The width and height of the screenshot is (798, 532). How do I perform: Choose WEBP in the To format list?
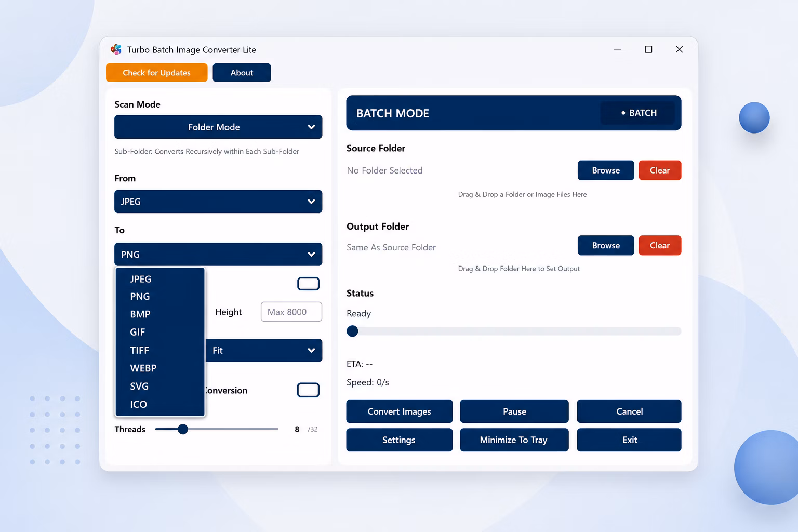(x=160, y=368)
